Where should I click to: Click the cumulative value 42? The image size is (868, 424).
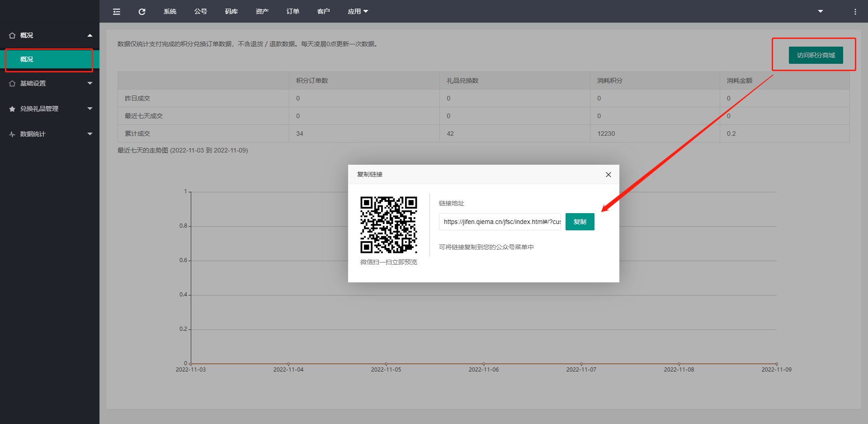click(450, 133)
